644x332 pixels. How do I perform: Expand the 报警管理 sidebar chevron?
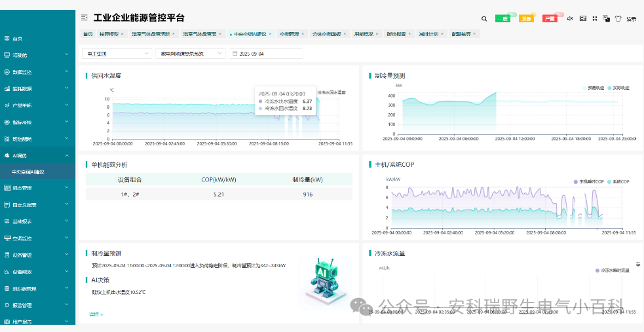click(67, 305)
